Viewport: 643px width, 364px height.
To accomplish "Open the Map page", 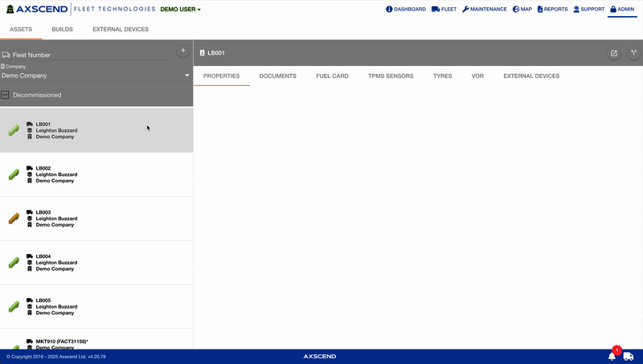I will (522, 10).
